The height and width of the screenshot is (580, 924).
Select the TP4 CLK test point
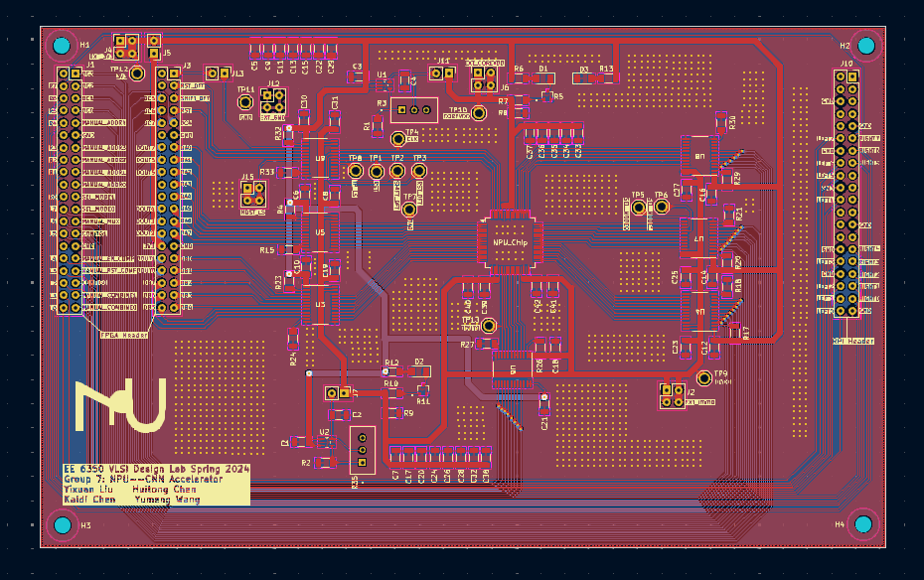pos(398,139)
